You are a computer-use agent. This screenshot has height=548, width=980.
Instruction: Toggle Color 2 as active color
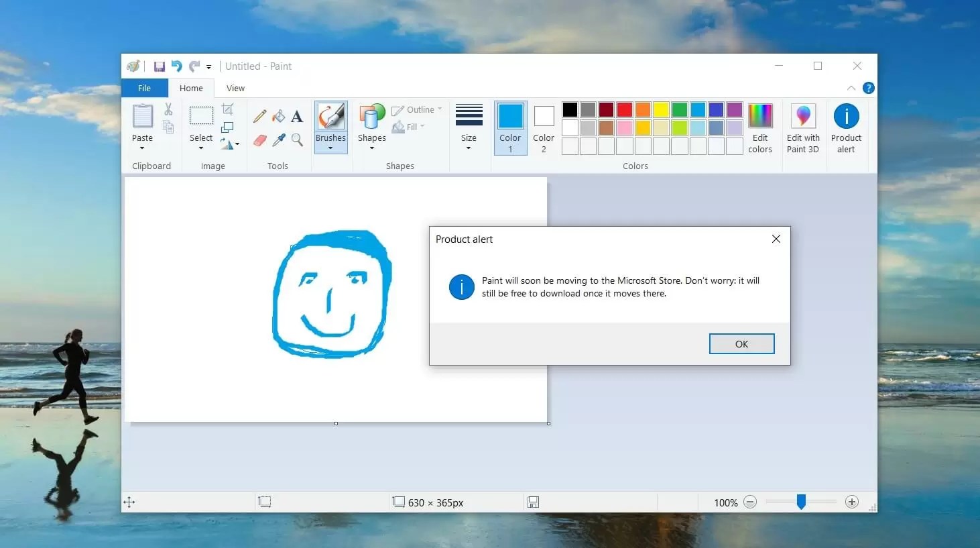[543, 127]
